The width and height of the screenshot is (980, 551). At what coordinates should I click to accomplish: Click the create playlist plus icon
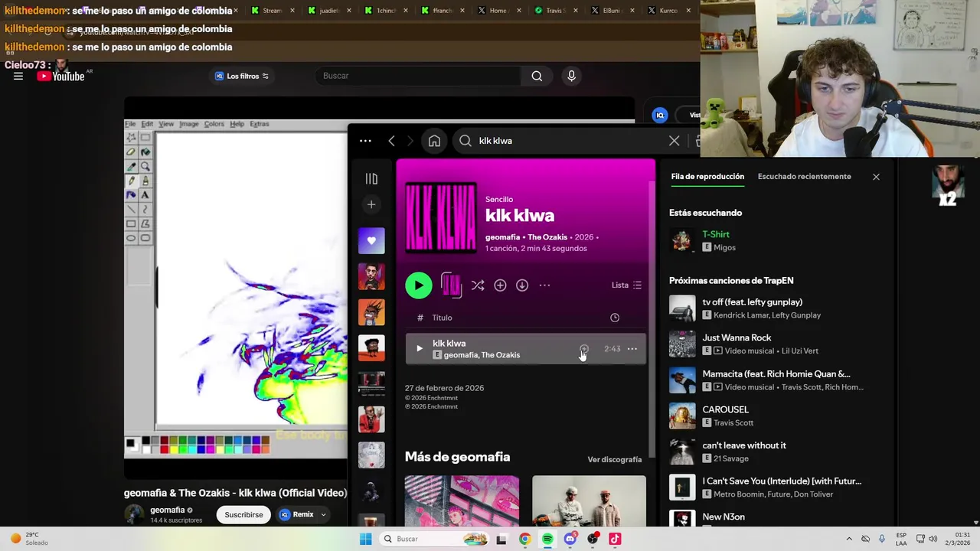[x=371, y=204]
